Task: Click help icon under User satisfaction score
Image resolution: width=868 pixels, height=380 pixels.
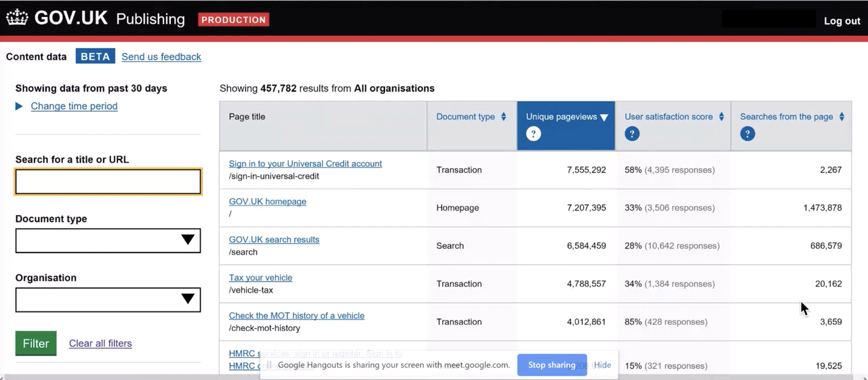Action: 632,134
